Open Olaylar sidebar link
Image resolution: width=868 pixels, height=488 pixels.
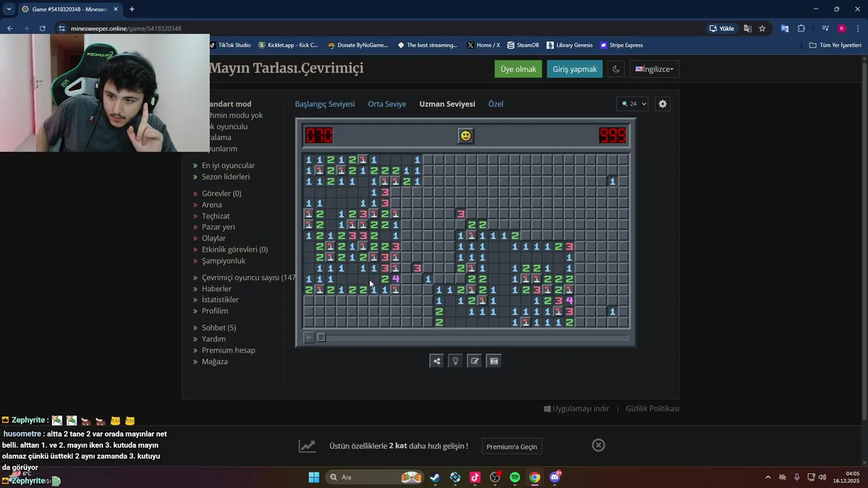coord(214,239)
